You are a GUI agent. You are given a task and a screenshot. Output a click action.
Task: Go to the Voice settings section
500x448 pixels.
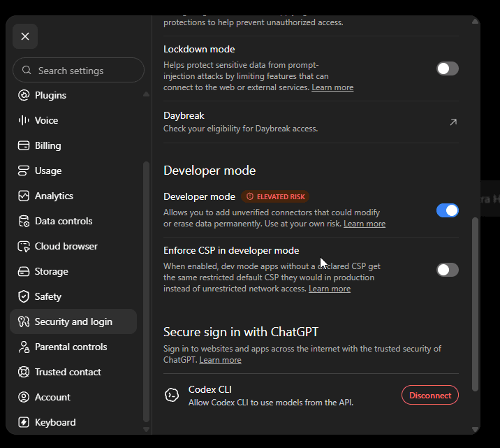pyautogui.click(x=73, y=120)
